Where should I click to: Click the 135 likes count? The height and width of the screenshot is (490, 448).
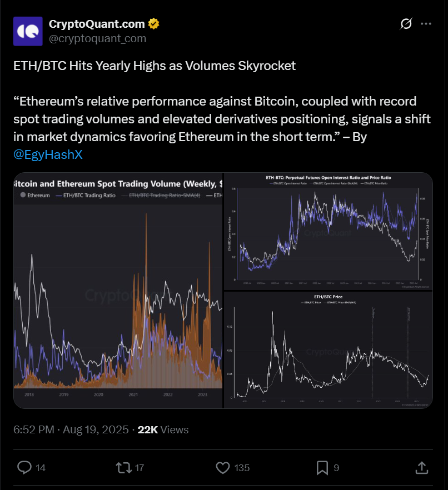pyautogui.click(x=242, y=468)
